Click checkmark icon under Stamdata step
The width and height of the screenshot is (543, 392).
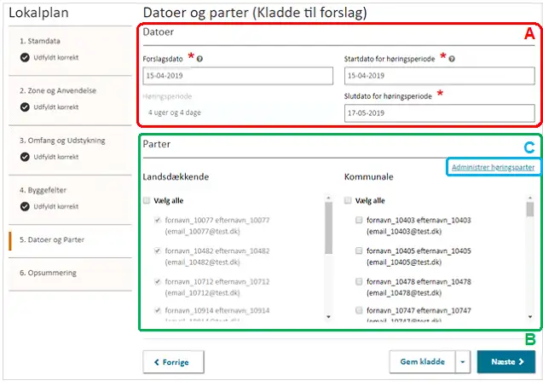[25, 58]
